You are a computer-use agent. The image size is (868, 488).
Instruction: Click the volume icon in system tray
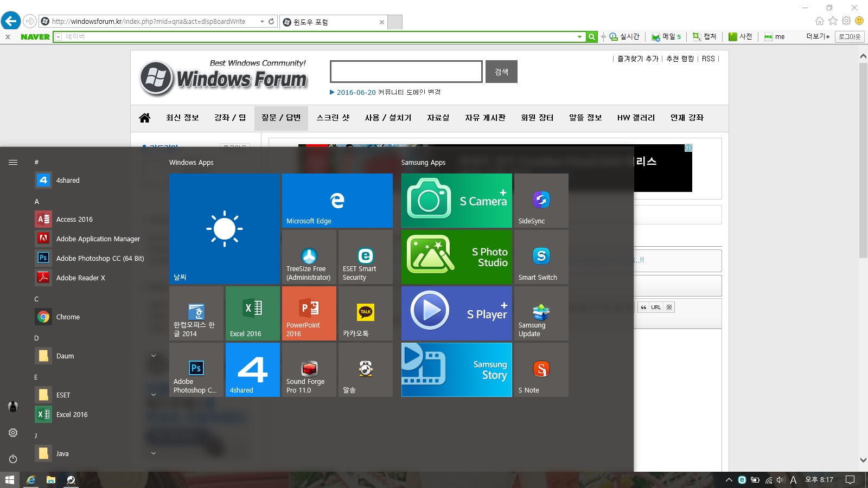(x=781, y=480)
